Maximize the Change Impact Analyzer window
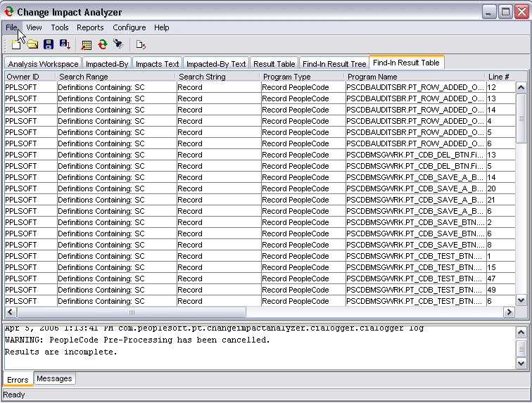The height and width of the screenshot is (403, 532). 505,12
